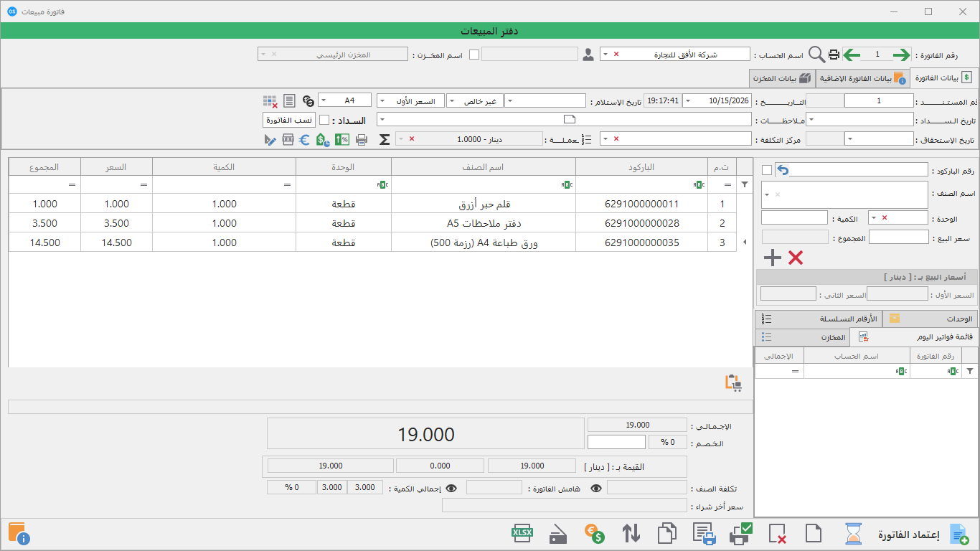Sort grid by اسم الصنف column header
980x551 pixels.
484,167
